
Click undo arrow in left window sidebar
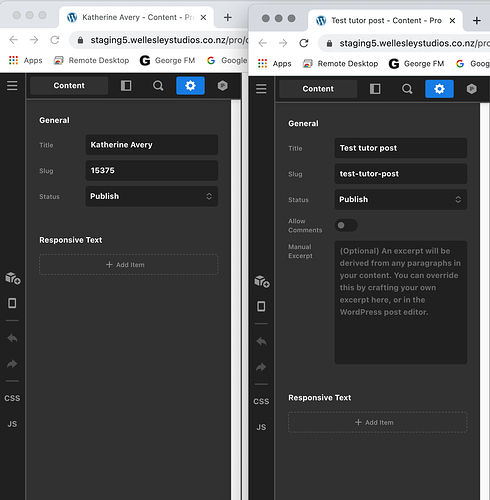pos(12,338)
